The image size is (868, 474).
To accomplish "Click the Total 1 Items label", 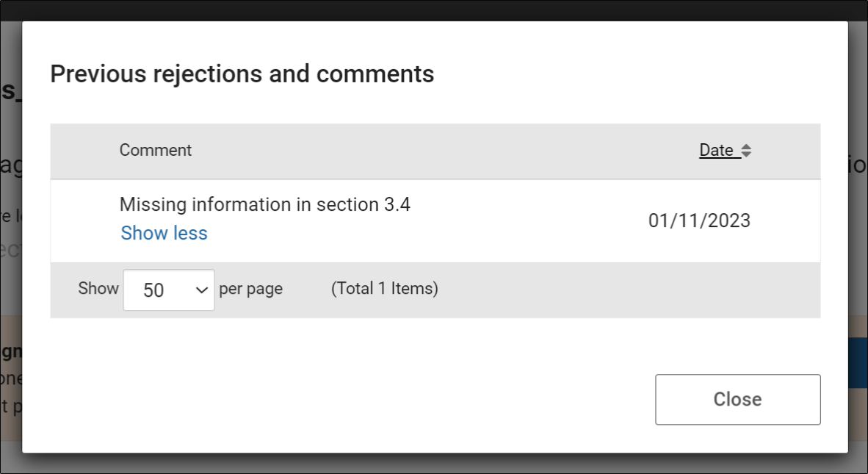I will (x=385, y=289).
